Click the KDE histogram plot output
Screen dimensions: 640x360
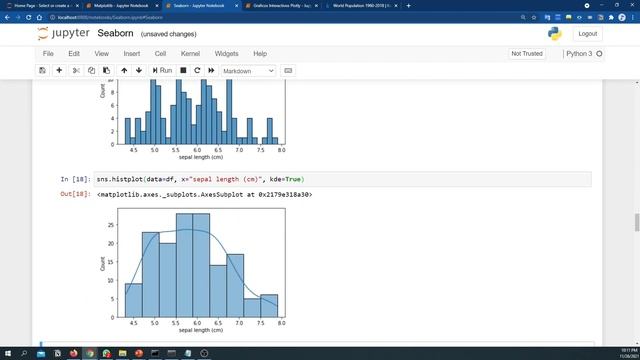point(192,270)
